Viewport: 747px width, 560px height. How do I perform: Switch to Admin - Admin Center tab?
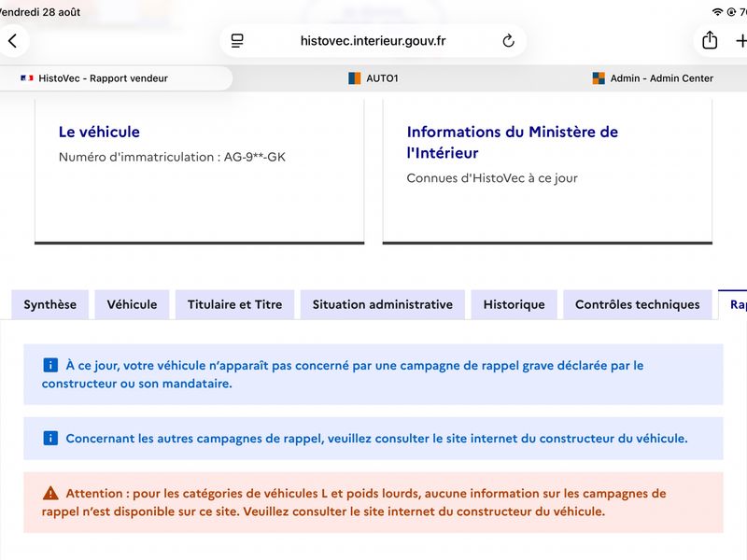coord(653,78)
